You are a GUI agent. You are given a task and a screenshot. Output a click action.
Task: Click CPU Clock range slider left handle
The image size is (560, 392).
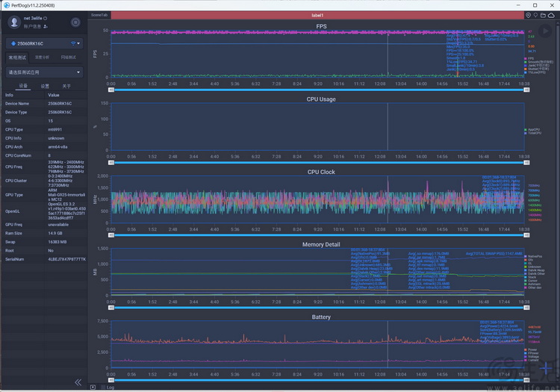111,235
